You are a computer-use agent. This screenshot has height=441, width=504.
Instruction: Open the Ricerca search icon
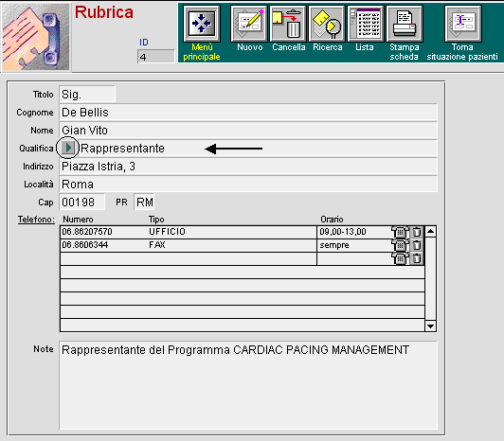point(327,24)
